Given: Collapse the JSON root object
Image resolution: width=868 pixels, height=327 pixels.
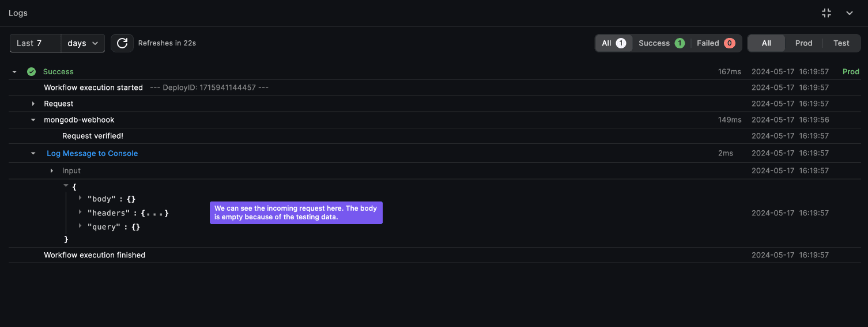Looking at the screenshot, I should coord(66,186).
